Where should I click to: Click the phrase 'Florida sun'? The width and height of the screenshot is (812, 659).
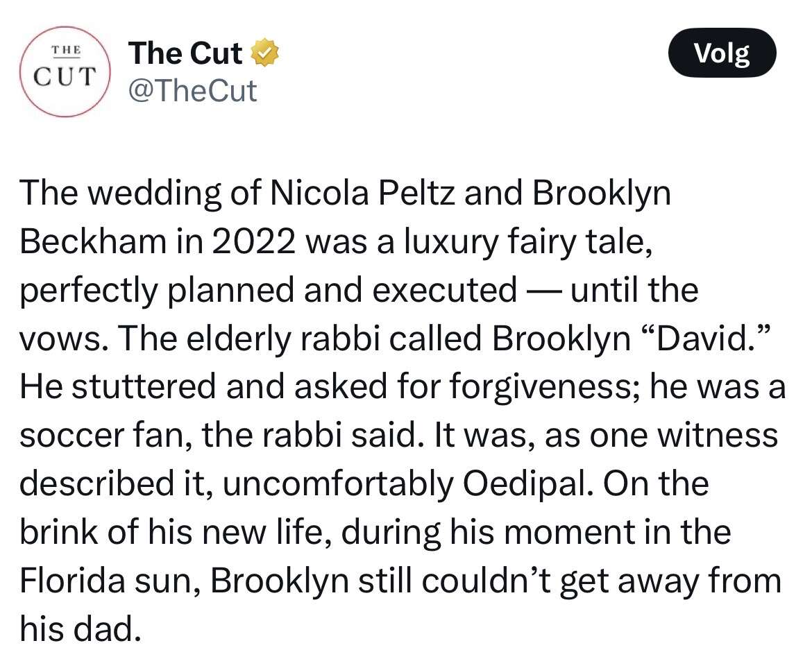pos(105,581)
